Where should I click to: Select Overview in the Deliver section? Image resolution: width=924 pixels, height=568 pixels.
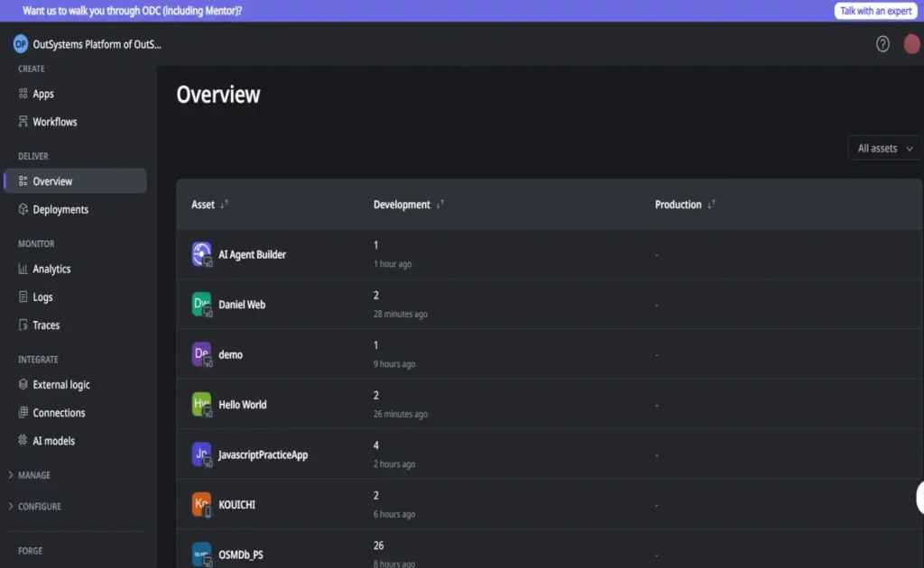tap(74, 181)
